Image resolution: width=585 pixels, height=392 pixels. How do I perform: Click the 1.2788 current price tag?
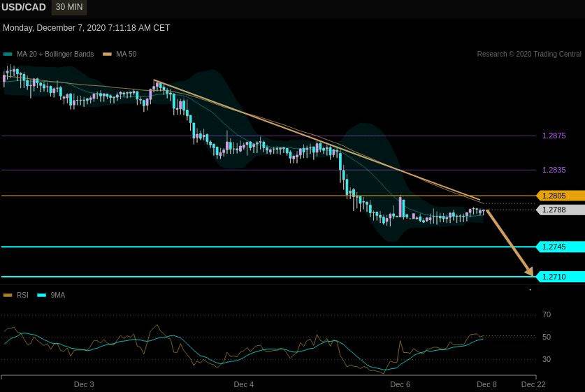click(561, 210)
